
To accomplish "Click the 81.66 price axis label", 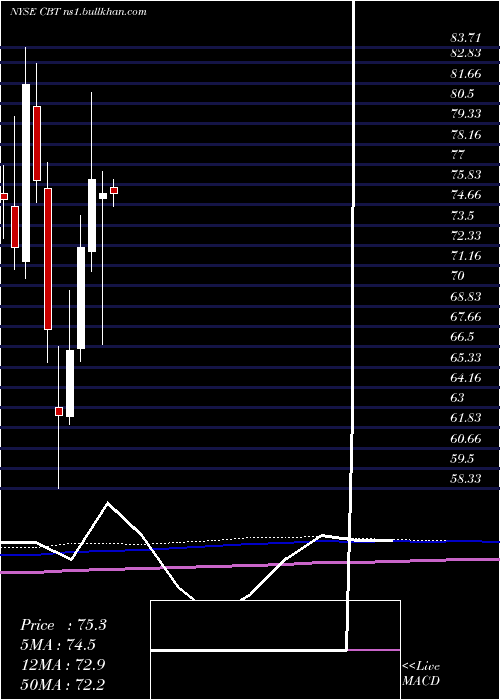I will [x=466, y=74].
